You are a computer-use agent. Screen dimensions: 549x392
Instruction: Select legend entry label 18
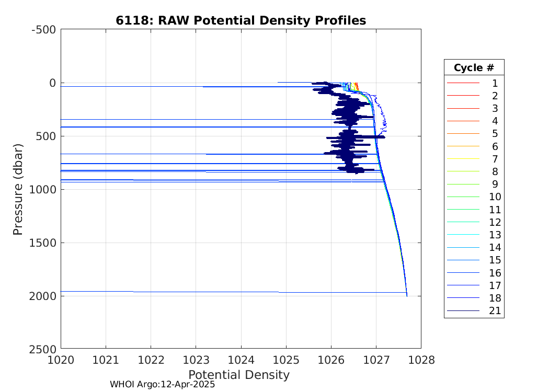click(x=495, y=298)
